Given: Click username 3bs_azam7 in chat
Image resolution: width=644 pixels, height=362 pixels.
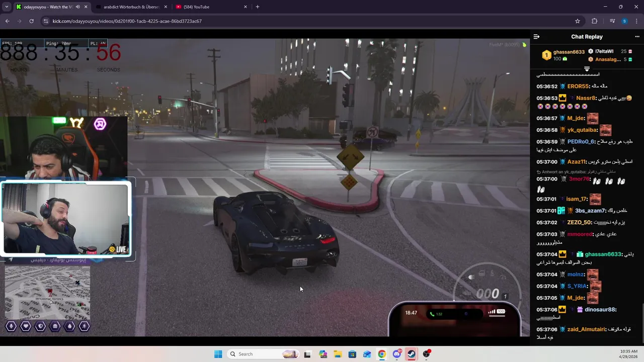Looking at the screenshot, I should [590, 211].
